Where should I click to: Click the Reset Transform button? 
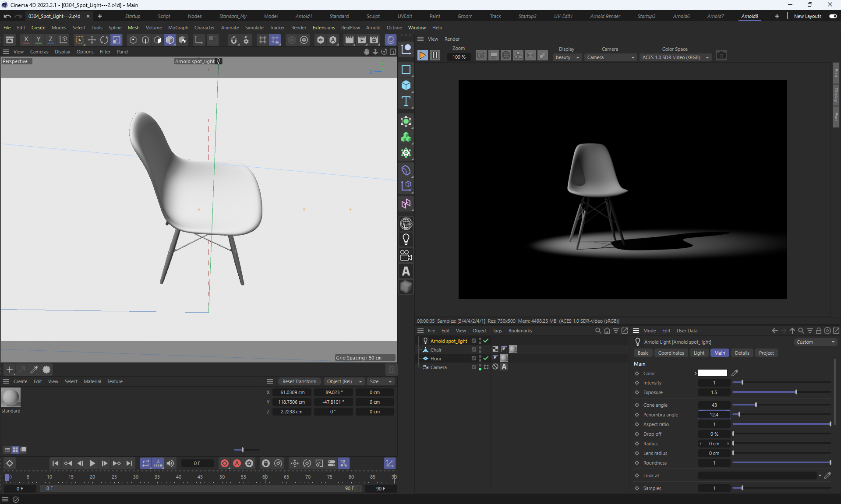[299, 381]
